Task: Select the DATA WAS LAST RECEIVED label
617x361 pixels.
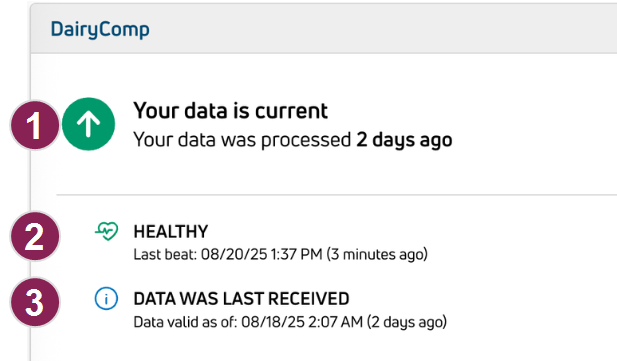Action: [241, 299]
